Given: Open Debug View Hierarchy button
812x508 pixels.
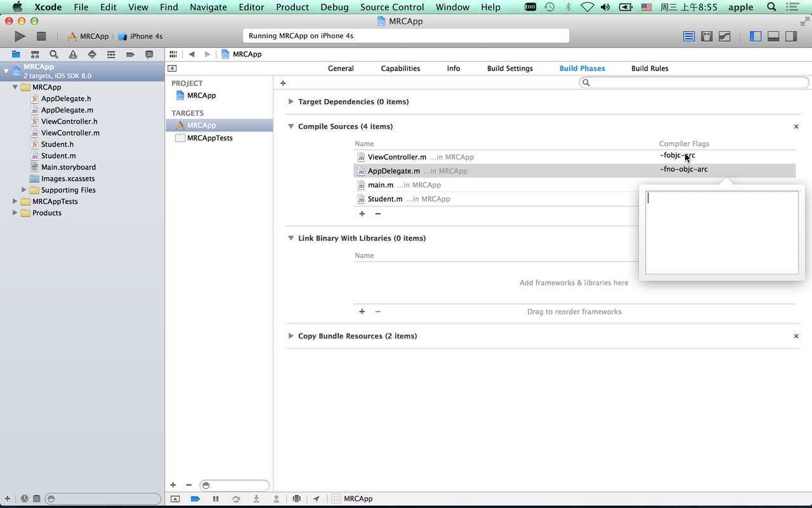Looking at the screenshot, I should [x=296, y=499].
